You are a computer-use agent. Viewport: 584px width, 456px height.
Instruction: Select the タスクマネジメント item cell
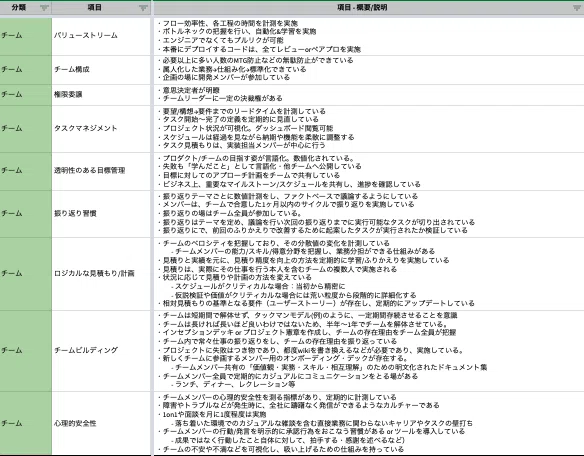click(101, 129)
